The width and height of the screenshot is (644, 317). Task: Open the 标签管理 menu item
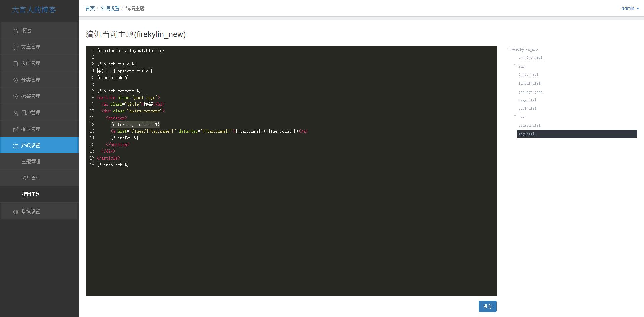(x=40, y=96)
